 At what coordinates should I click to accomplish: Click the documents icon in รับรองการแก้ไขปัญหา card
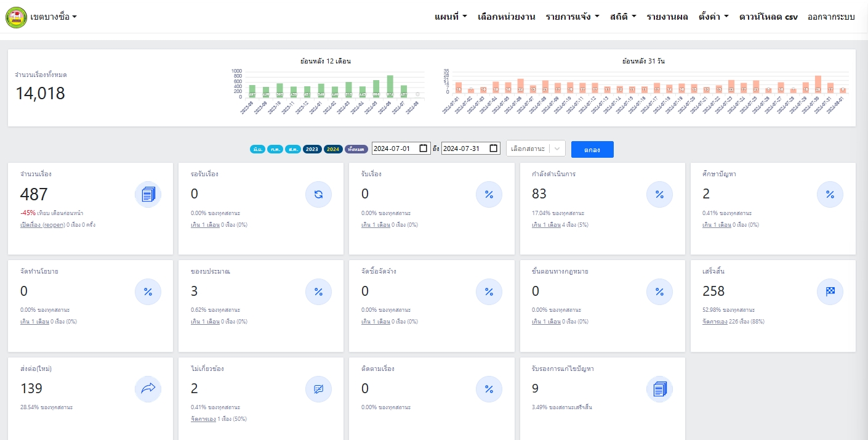point(659,389)
